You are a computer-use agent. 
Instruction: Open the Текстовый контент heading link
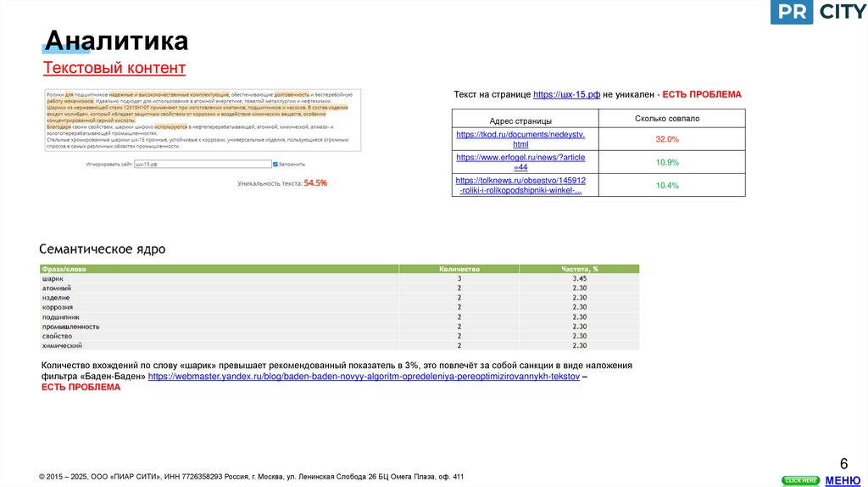(114, 68)
